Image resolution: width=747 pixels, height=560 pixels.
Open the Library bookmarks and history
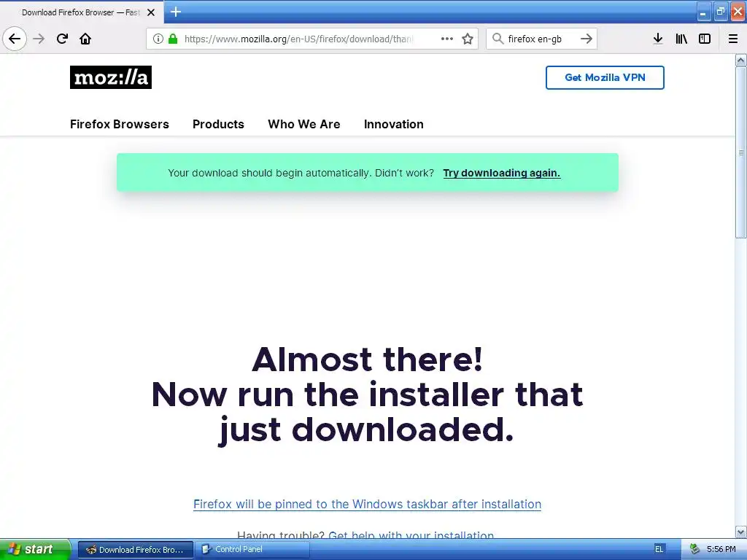681,39
